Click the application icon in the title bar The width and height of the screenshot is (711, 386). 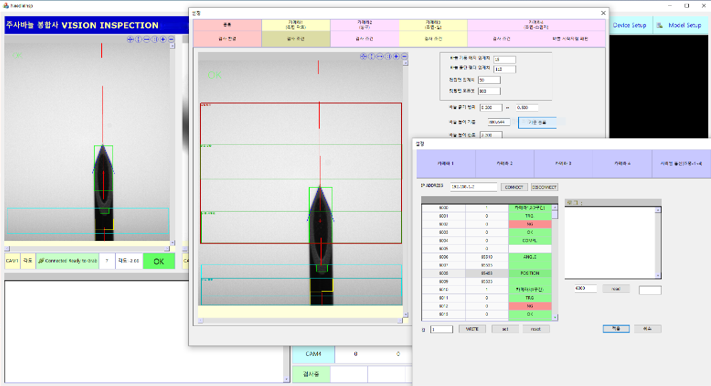(6, 5)
